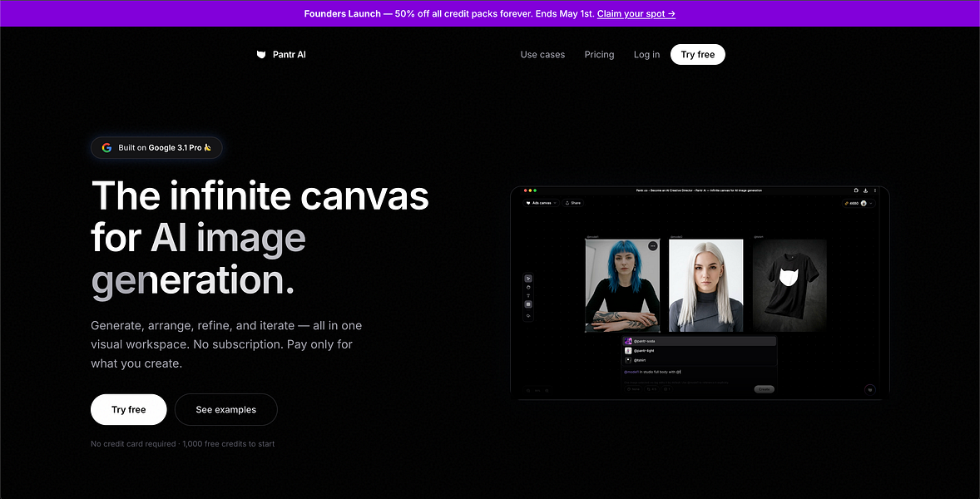Open the vertical dots menu in preview titlebar
Image resolution: width=980 pixels, height=499 pixels.
[x=875, y=190]
